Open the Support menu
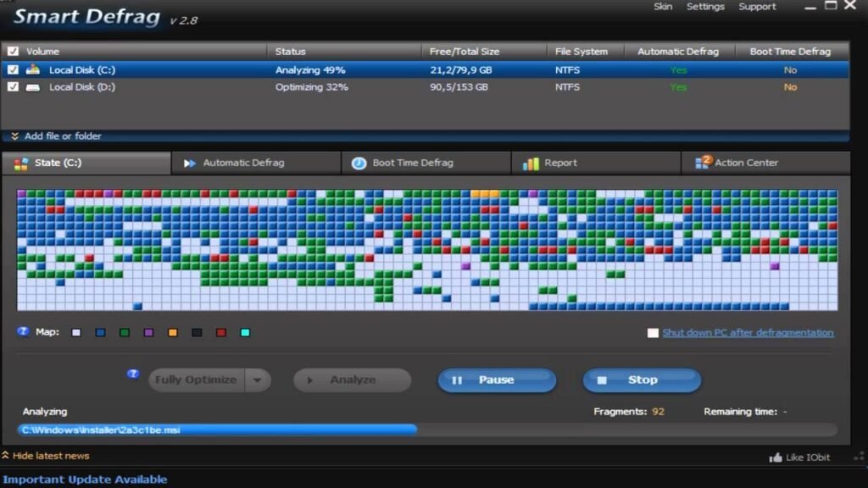This screenshot has width=868, height=488. point(757,7)
